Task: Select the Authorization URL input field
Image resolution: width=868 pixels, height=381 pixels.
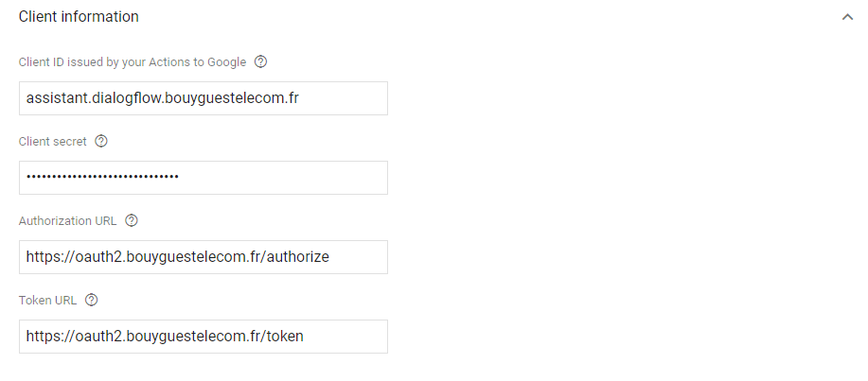Action: pyautogui.click(x=358, y=257)
